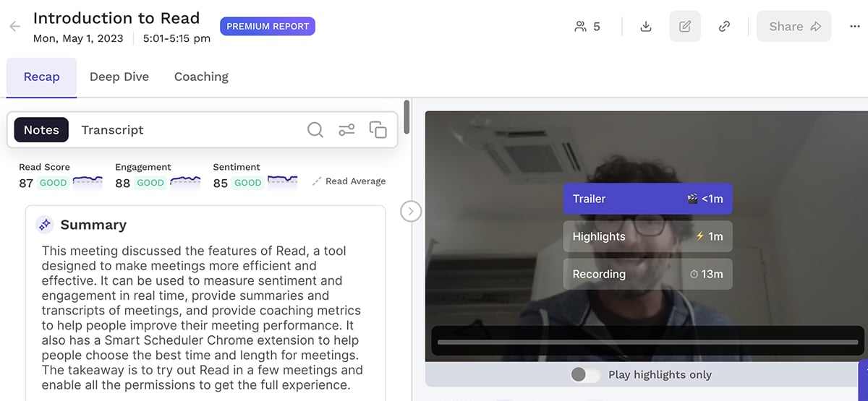This screenshot has width=868, height=401.
Task: Download the meeting report
Action: coord(647,27)
